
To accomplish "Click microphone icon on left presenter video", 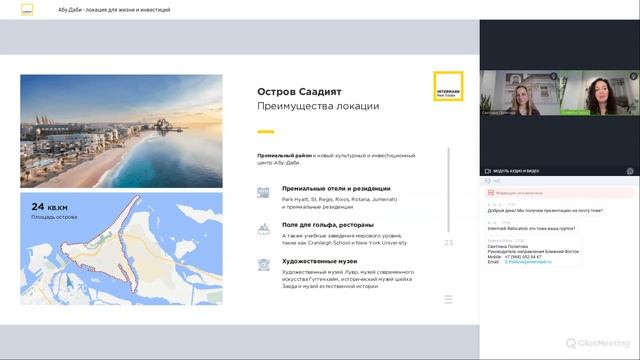I will [553, 76].
